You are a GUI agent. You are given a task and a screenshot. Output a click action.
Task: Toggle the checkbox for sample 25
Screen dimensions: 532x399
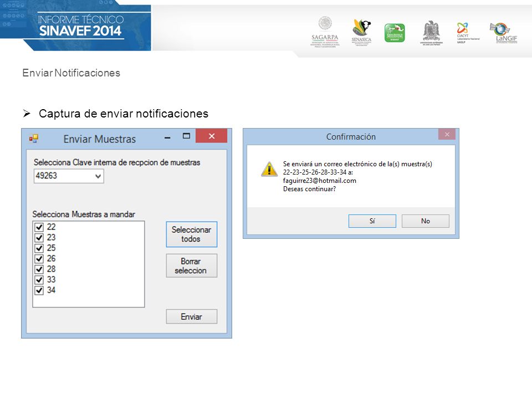point(39,248)
